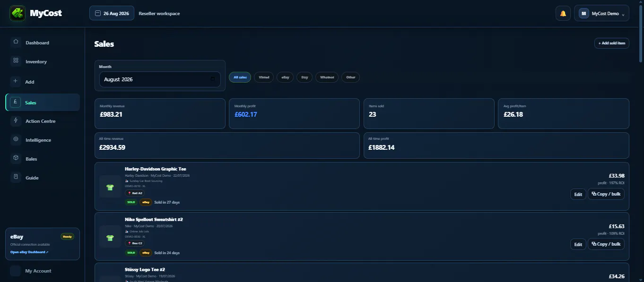
Task: Click the My Account icon in sidebar
Action: (x=16, y=271)
